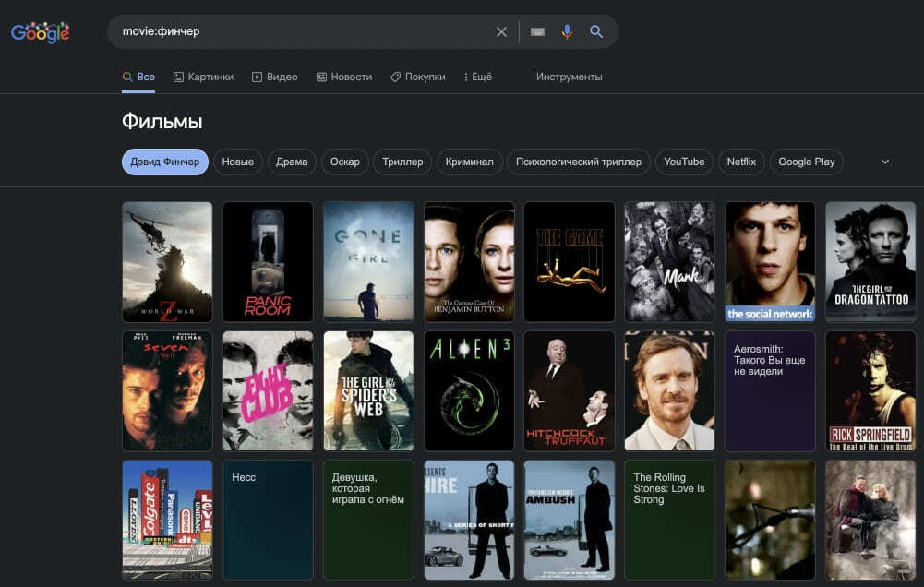Open the Hire series poster
This screenshot has width=924, height=587.
point(469,521)
